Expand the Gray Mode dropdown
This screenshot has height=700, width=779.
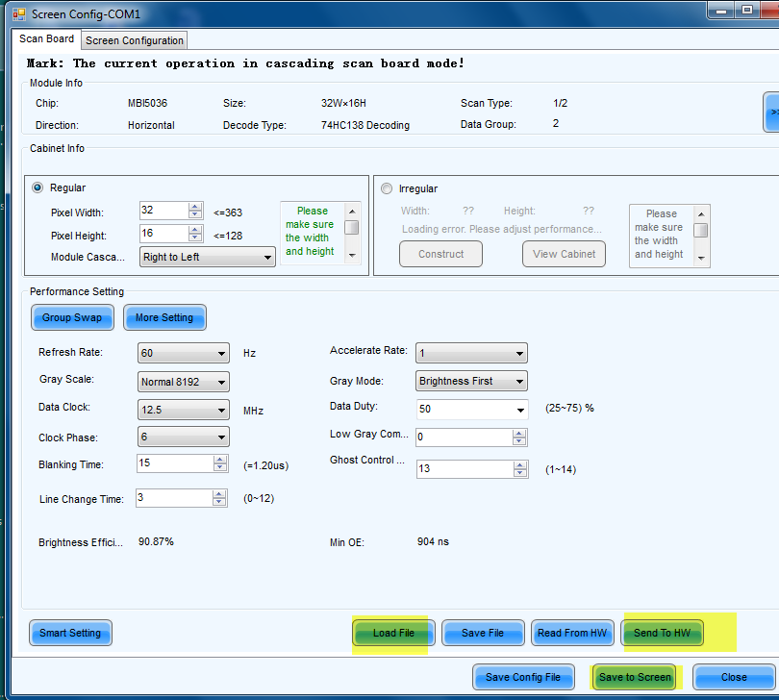tap(471, 381)
